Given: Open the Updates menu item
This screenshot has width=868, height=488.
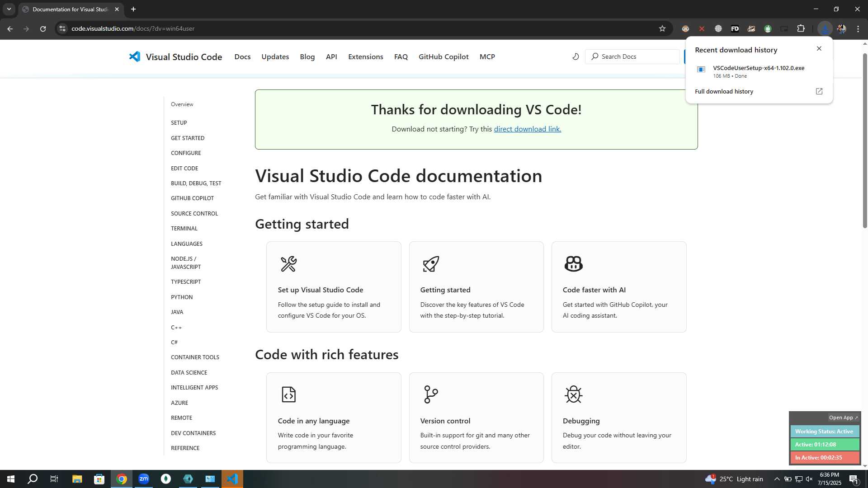Looking at the screenshot, I should pos(275,56).
